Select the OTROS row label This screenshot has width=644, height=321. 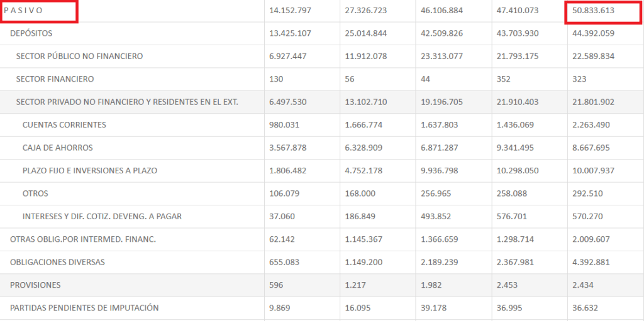click(x=35, y=193)
